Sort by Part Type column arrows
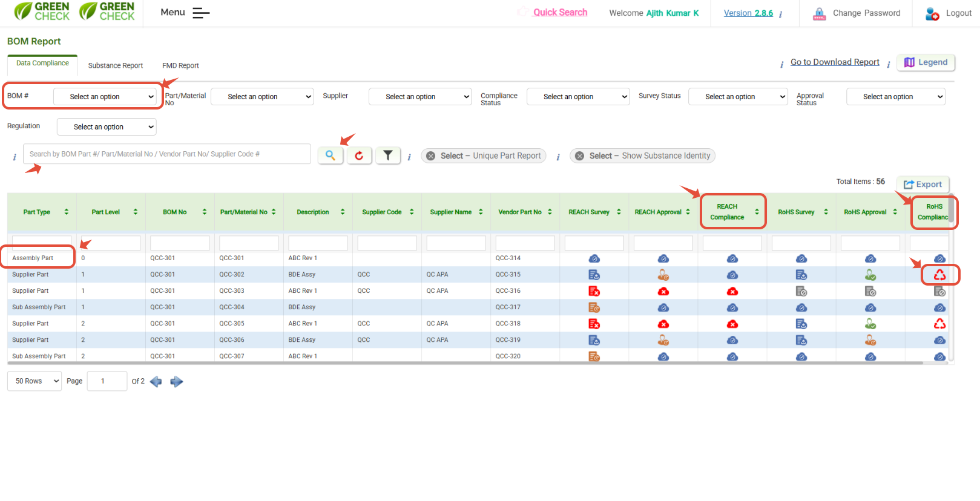 tap(67, 212)
